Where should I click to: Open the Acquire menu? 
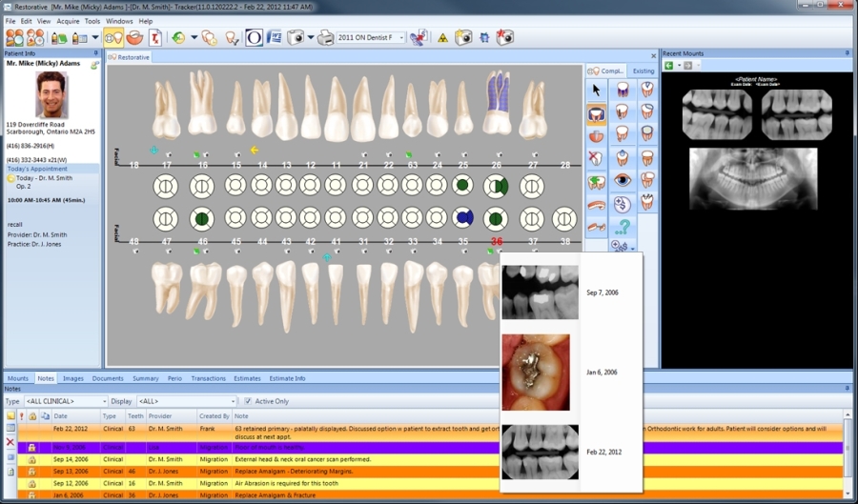click(68, 20)
